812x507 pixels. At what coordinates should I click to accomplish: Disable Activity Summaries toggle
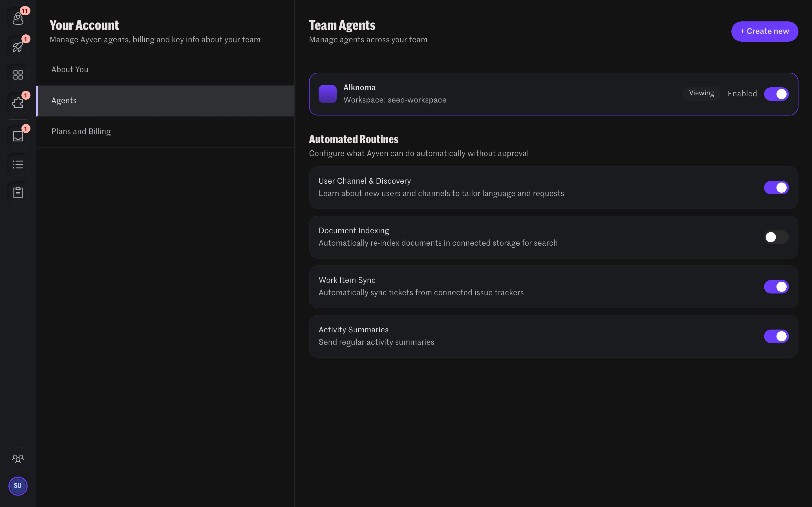[776, 336]
